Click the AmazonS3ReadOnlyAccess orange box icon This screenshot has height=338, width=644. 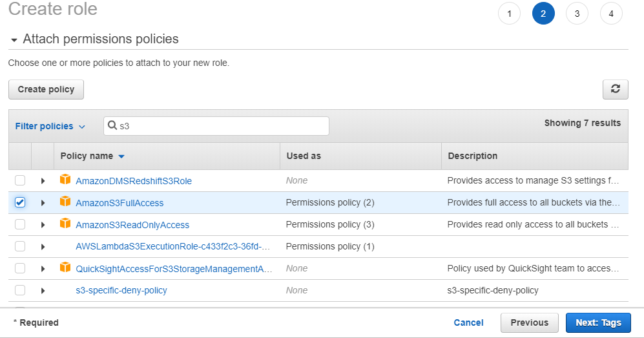(x=65, y=223)
